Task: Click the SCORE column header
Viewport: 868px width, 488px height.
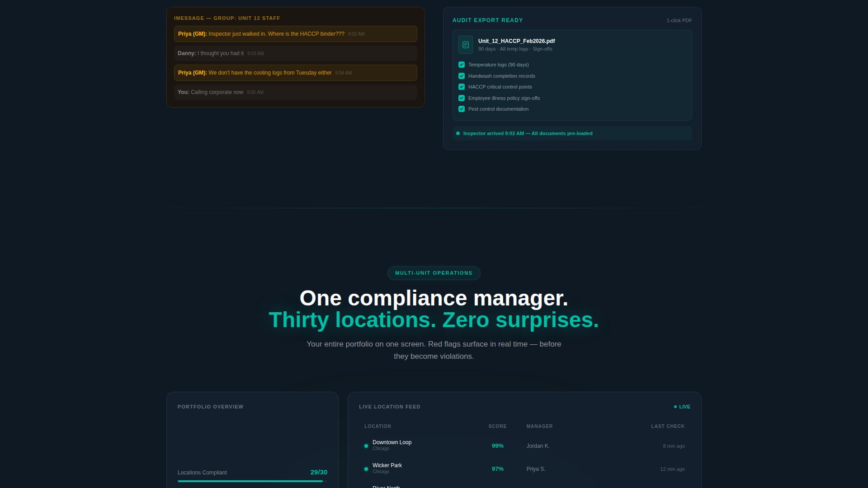Action: click(x=497, y=426)
